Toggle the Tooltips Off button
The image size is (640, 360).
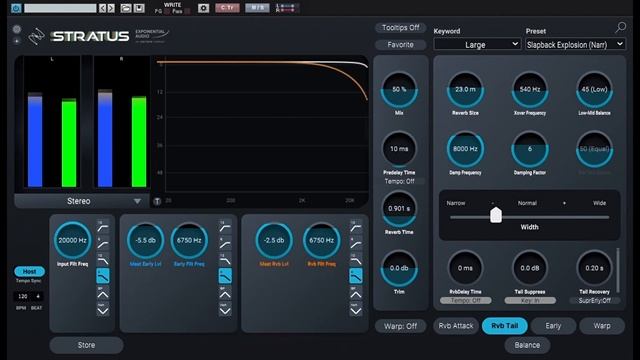coord(400,28)
